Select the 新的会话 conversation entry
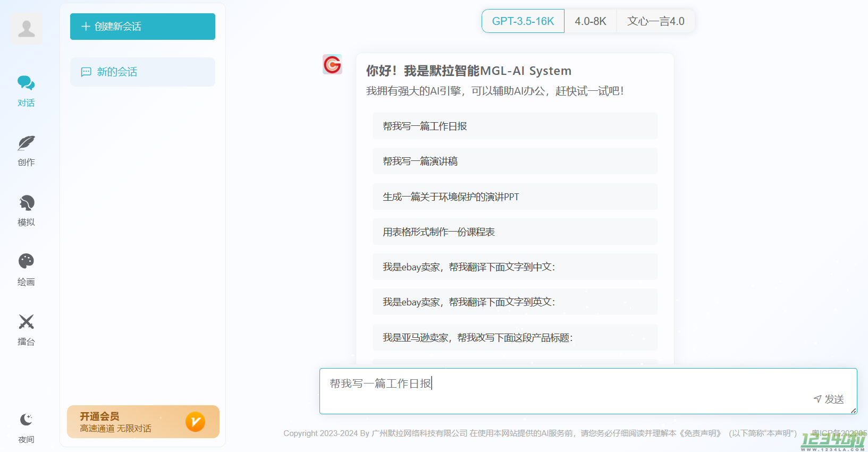Image resolution: width=868 pixels, height=452 pixels. point(142,72)
